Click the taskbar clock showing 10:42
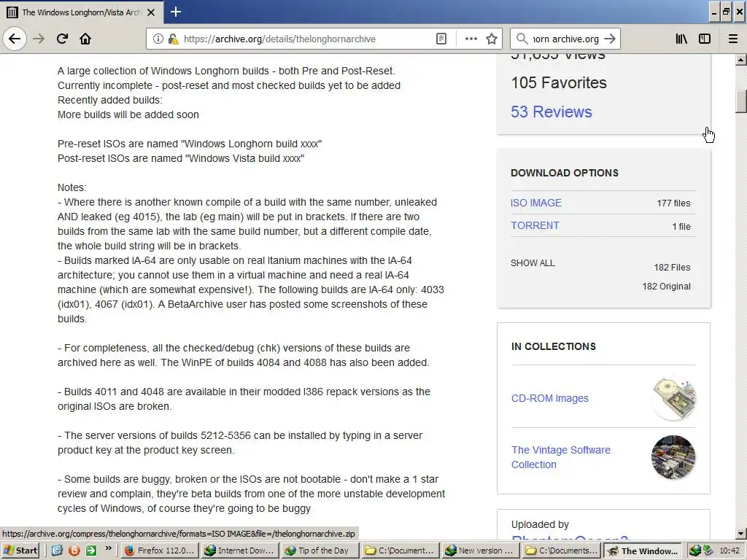The width and height of the screenshot is (747, 560). click(x=729, y=551)
